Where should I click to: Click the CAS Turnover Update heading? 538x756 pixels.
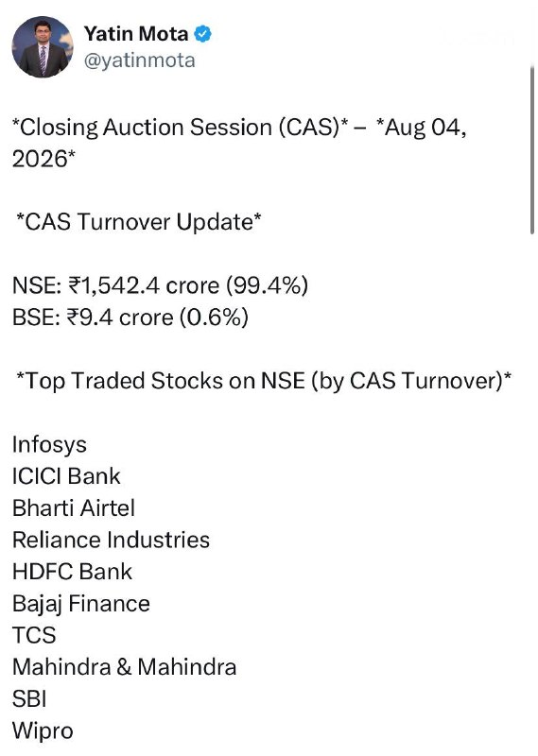coord(138,222)
